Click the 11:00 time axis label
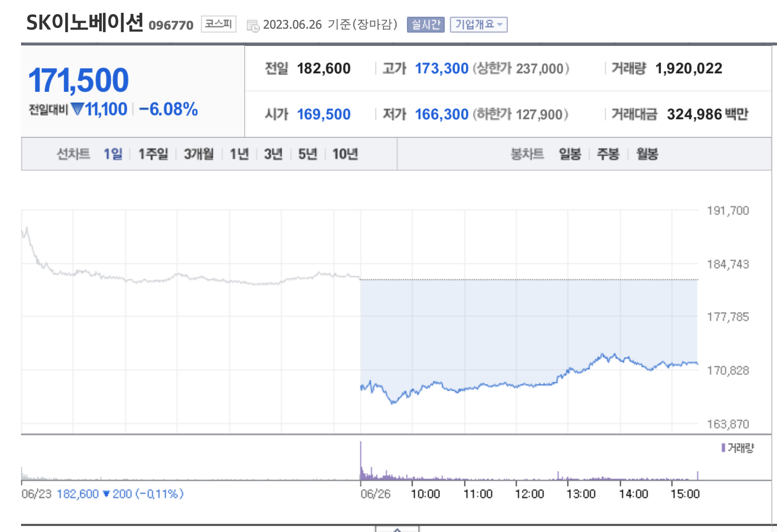The width and height of the screenshot is (777, 532). point(477,494)
